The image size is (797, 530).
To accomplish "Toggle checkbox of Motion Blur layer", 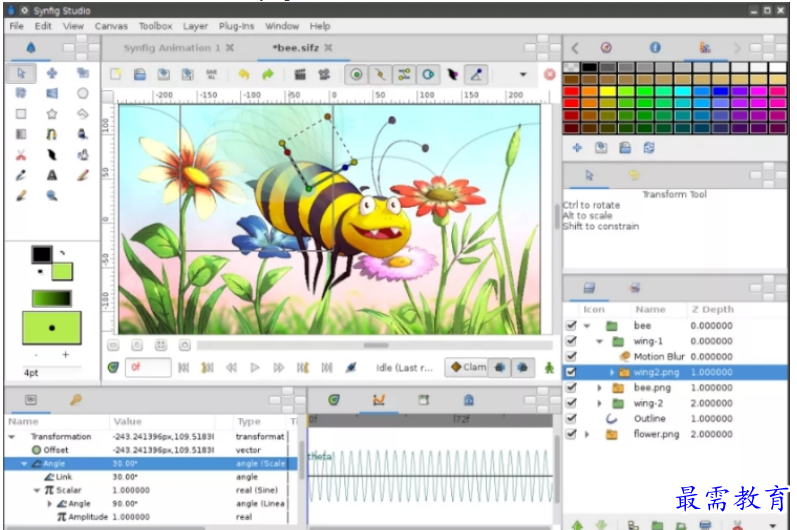I will click(x=571, y=356).
